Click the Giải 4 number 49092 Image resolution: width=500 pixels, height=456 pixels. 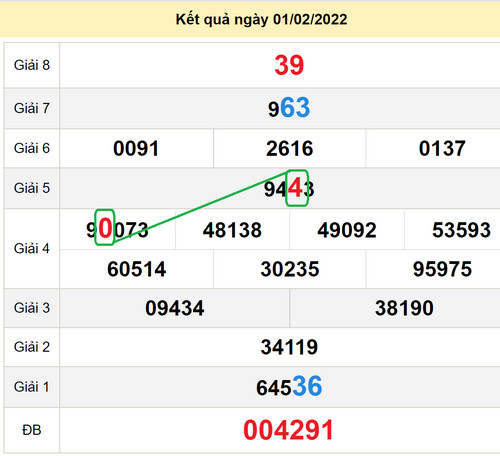tap(347, 230)
